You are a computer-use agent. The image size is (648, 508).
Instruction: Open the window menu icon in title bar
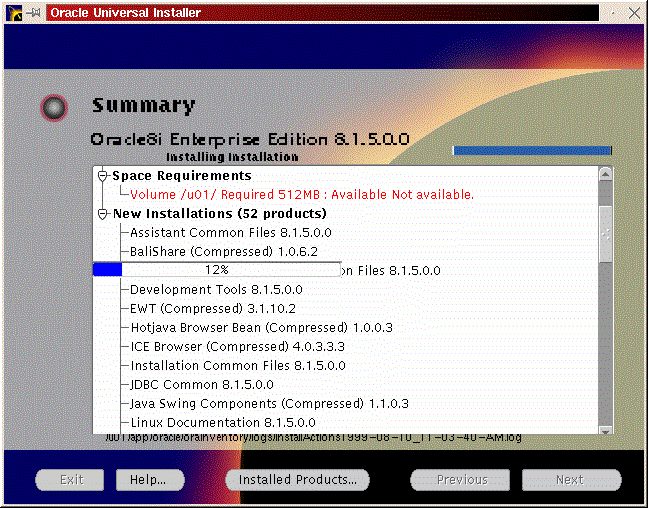[13, 13]
